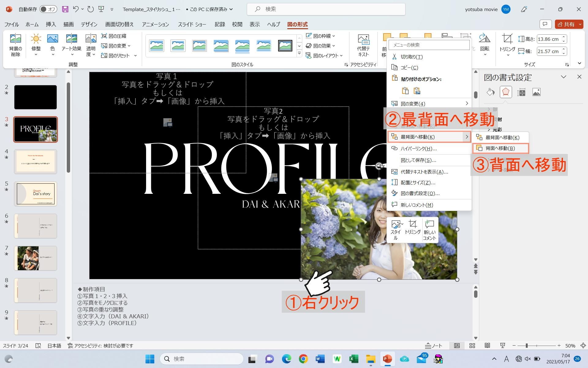Screen dimensions: 588x368
Task: Toggle the AutoSave (自動保存) switch
Action: click(x=48, y=9)
